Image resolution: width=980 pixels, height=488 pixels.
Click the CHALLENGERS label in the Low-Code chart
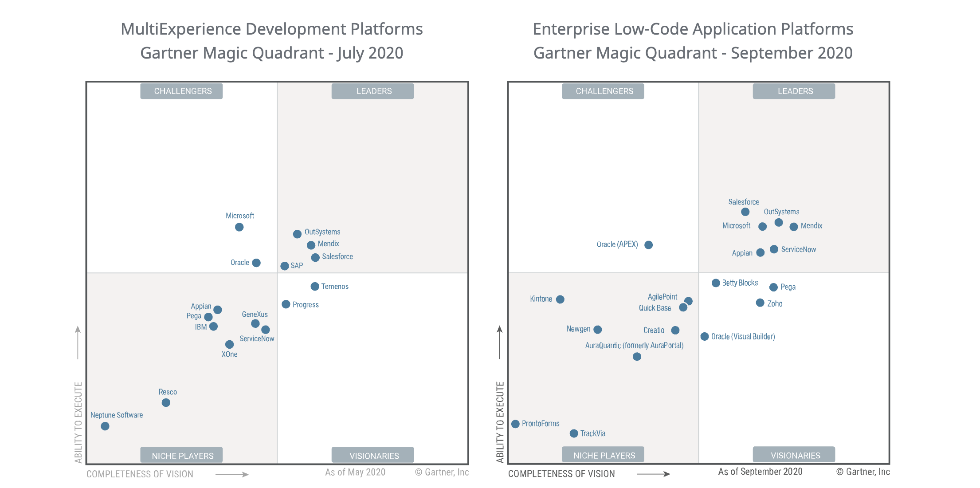click(603, 91)
